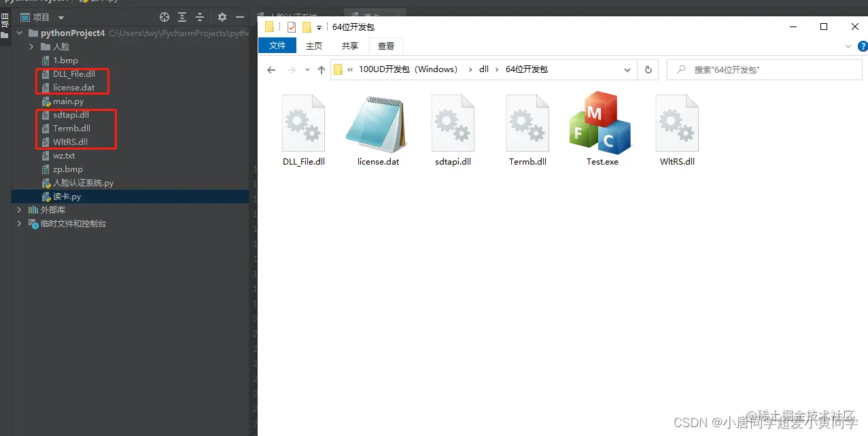This screenshot has height=436, width=868.
Task: Select zp.bmp in the project tree
Action: click(67, 169)
